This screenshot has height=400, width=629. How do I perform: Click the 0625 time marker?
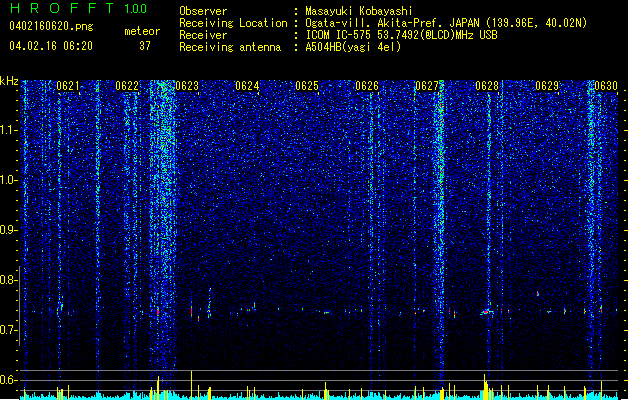click(307, 86)
